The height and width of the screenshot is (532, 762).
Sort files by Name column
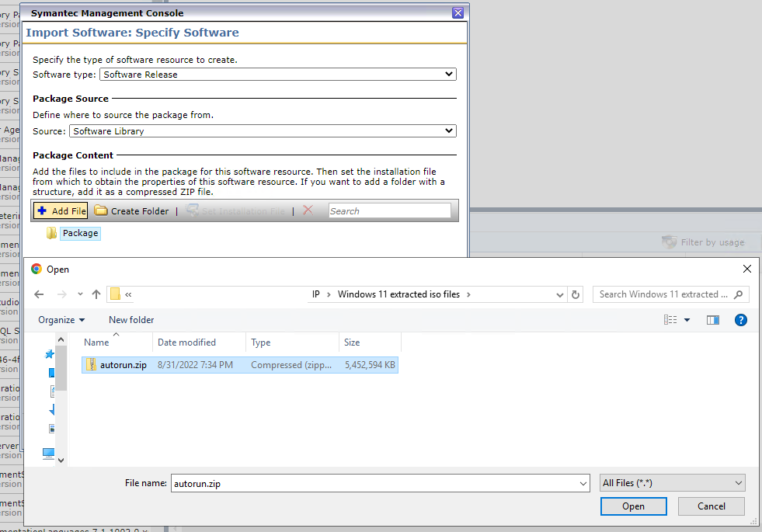[96, 342]
